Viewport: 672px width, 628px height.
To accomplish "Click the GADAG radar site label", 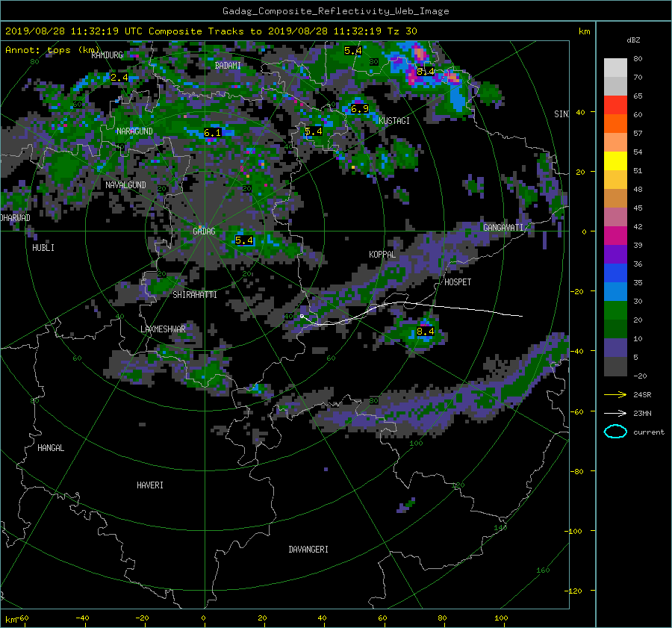I will [204, 231].
